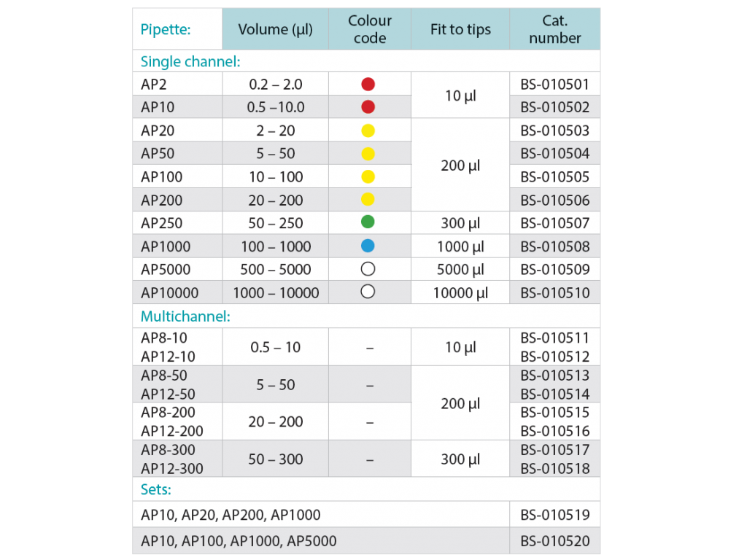Select the AP10, AP100, AP1000, AP5000 set row
The image size is (747, 560).
pyautogui.click(x=239, y=541)
